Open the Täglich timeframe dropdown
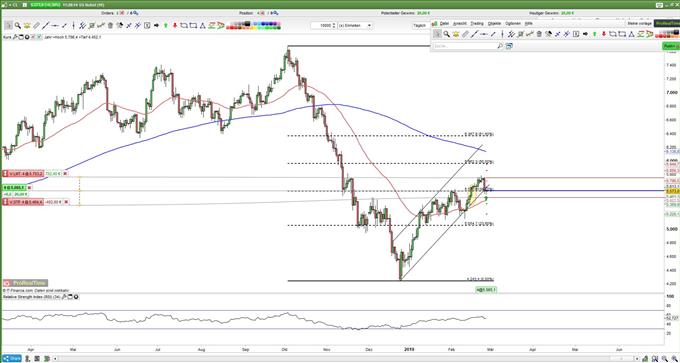The width and height of the screenshot is (680, 363). tap(422, 26)
